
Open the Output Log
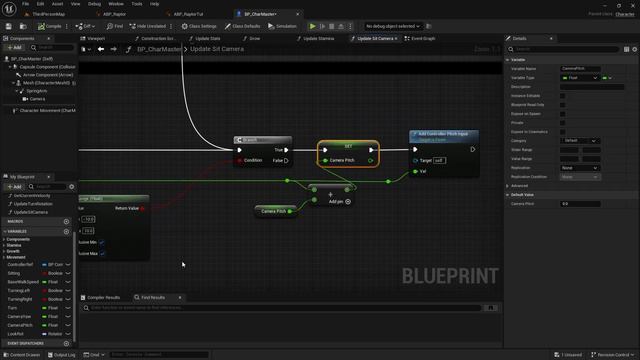62,355
